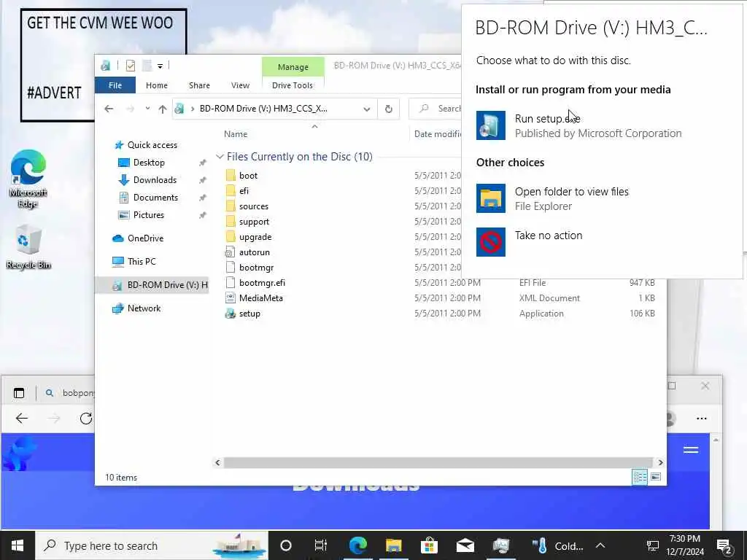Switch to large icons view layout
Screen dimensions: 747x560
[x=656, y=477]
